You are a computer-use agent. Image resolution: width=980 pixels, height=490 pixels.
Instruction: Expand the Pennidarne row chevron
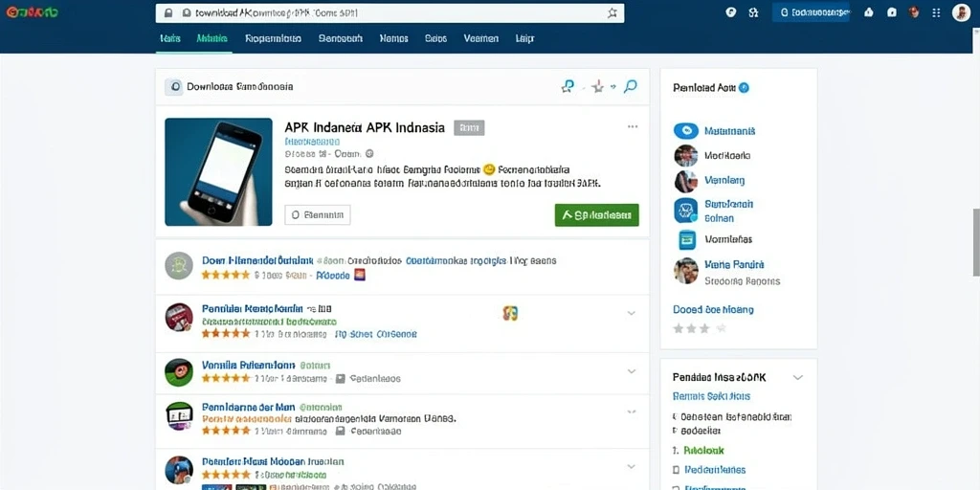pos(632,412)
